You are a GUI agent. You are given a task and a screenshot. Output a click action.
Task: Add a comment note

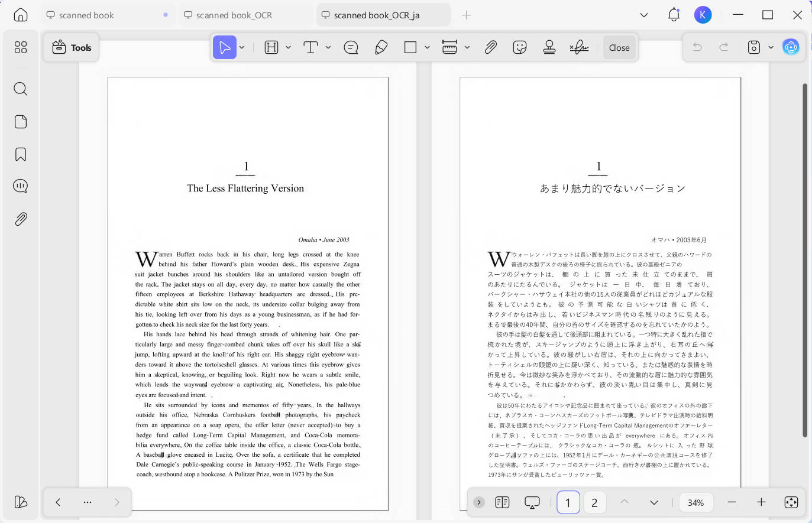point(351,48)
